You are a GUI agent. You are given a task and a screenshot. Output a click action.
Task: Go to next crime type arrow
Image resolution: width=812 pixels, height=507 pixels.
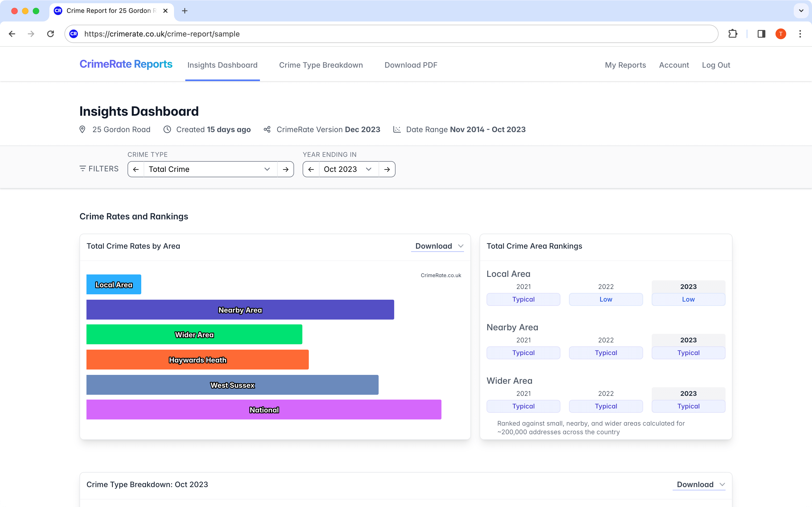286,169
